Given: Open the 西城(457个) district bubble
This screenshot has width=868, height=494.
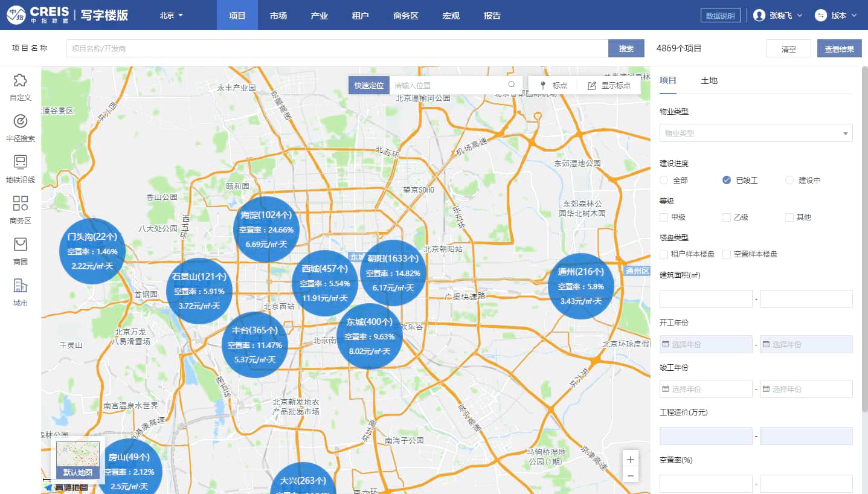Looking at the screenshot, I should click(x=325, y=283).
